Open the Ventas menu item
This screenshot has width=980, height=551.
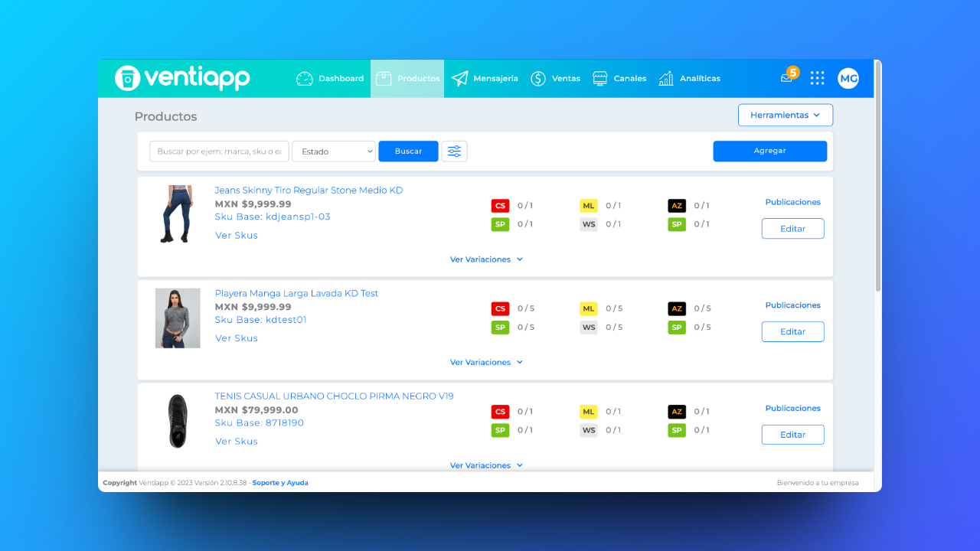(x=556, y=78)
